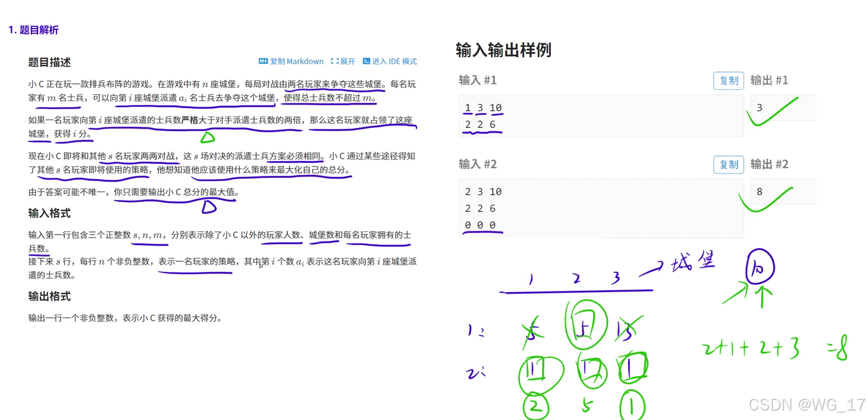Click the line 2 3 10 in 输入 #2
The image size is (868, 420).
(x=483, y=192)
